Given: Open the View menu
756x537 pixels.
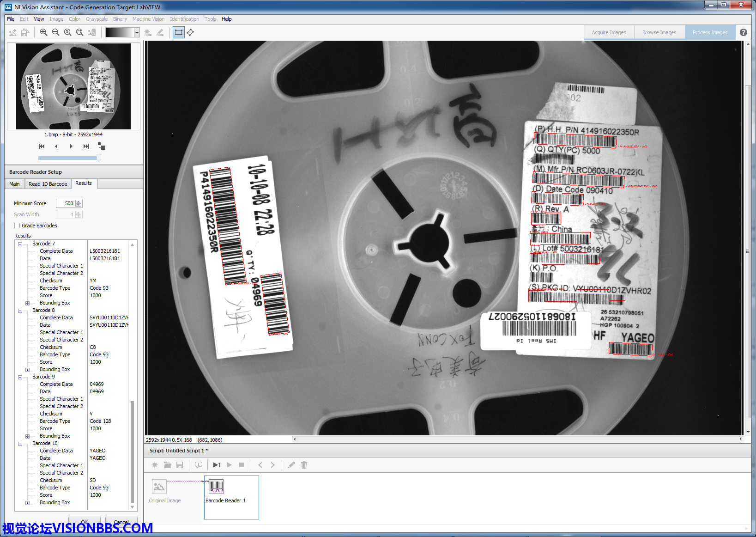Looking at the screenshot, I should 39,19.
